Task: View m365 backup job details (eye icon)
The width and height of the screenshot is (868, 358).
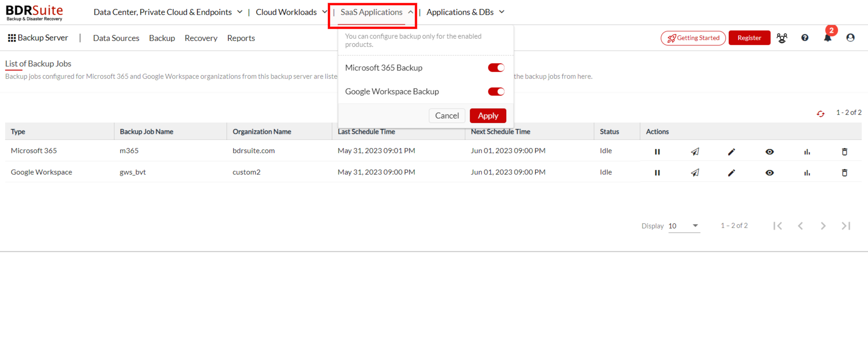Action: pyautogui.click(x=770, y=151)
